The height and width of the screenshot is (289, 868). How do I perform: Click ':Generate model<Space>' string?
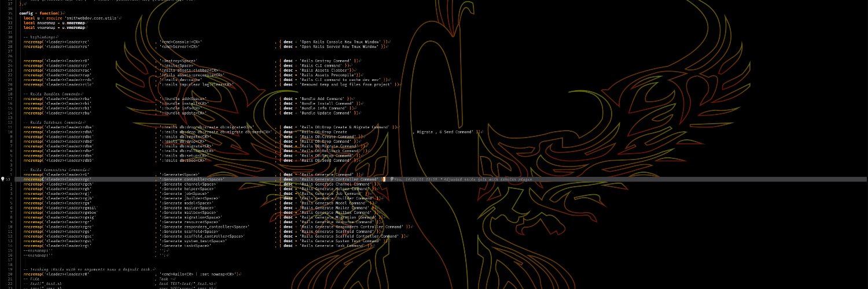tap(186, 202)
